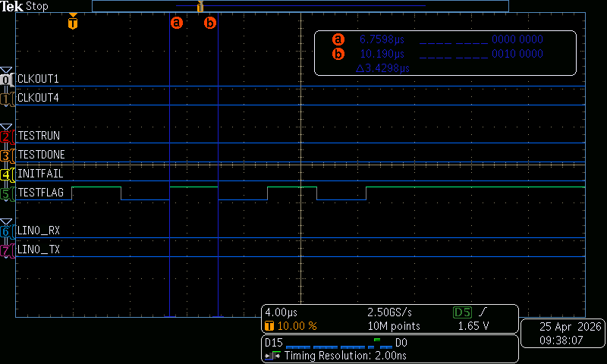Click the D5 trigger source badge

[462, 312]
